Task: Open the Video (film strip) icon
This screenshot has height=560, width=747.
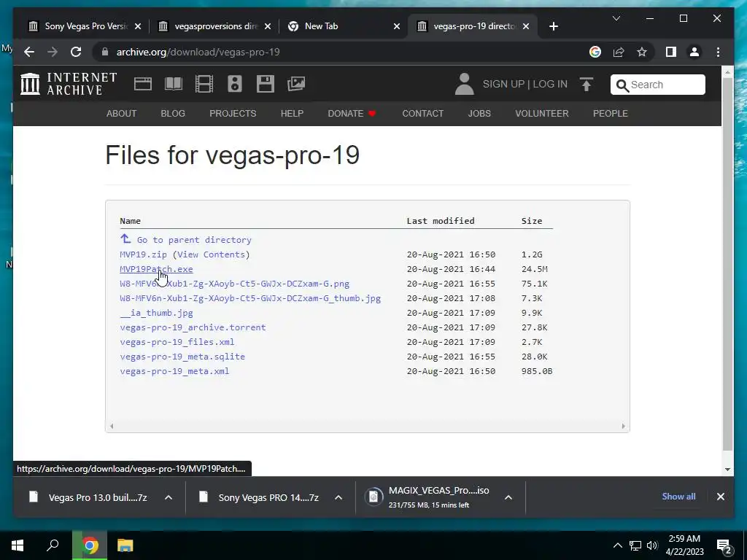Action: point(204,84)
